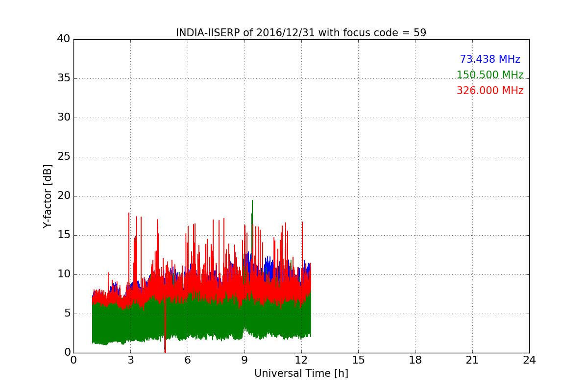Click the plot title INDIA-IISERP text

[x=301, y=33]
